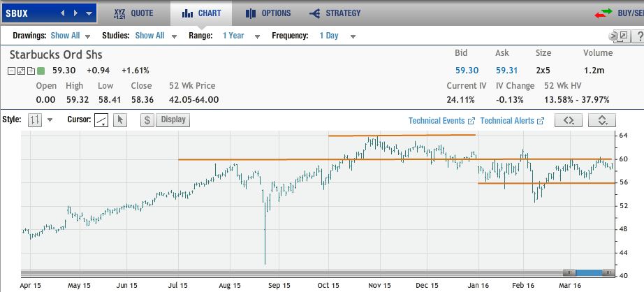Select the pointer arrow Cursor tool
Screen dimensions: 644x292
pyautogui.click(x=120, y=120)
